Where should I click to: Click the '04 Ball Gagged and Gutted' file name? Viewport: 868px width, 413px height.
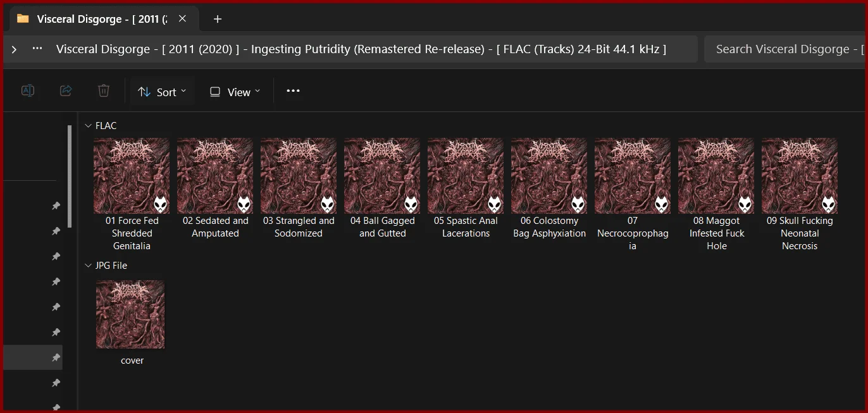pos(383,227)
